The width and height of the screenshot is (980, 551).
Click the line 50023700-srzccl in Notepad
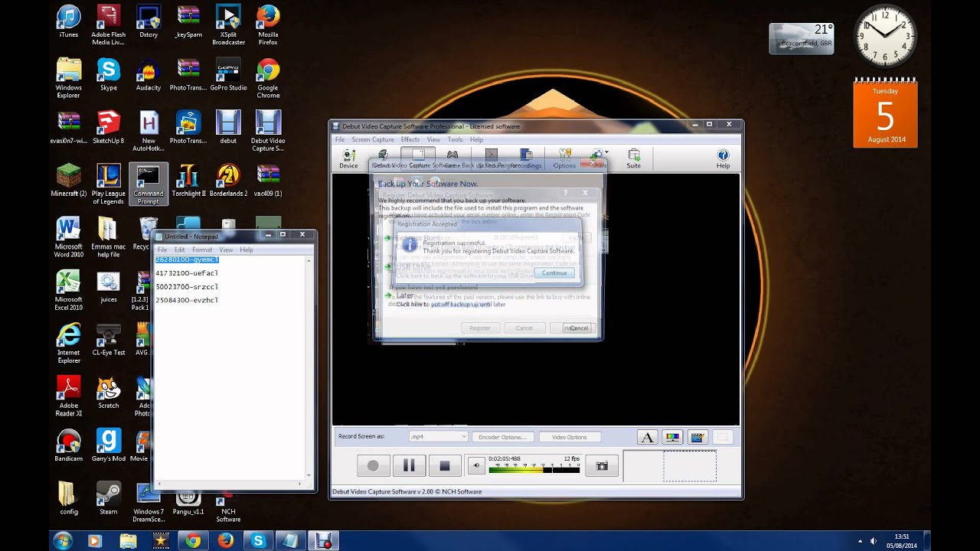point(187,287)
